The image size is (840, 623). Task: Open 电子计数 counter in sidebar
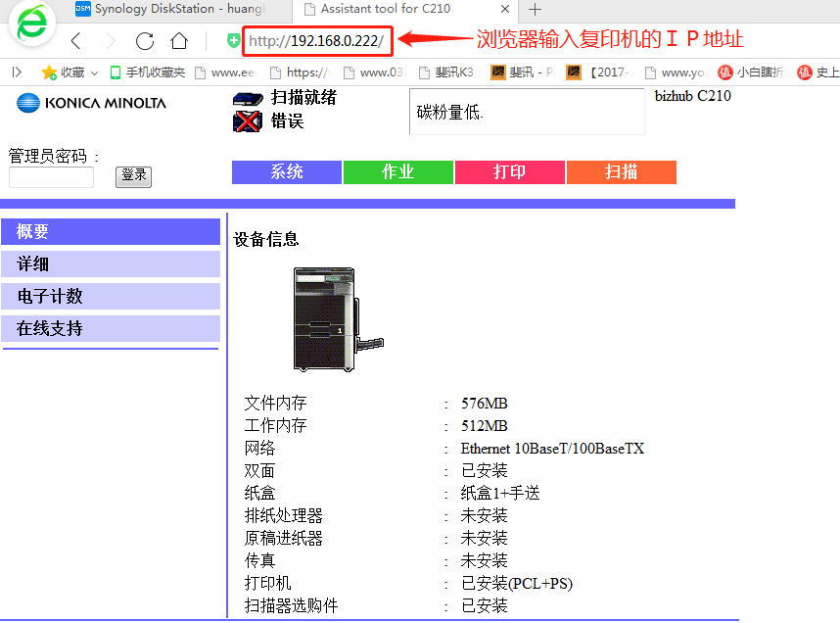coord(111,297)
